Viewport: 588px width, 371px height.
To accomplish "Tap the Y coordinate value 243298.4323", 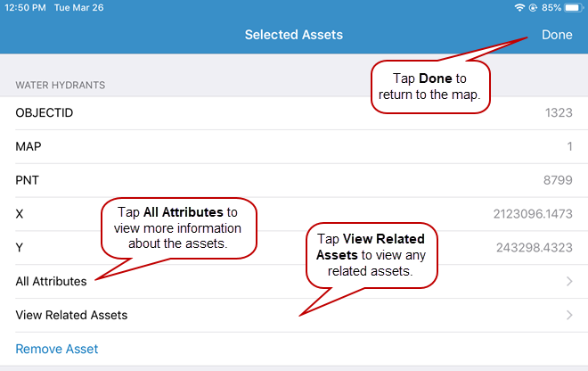I will 535,248.
